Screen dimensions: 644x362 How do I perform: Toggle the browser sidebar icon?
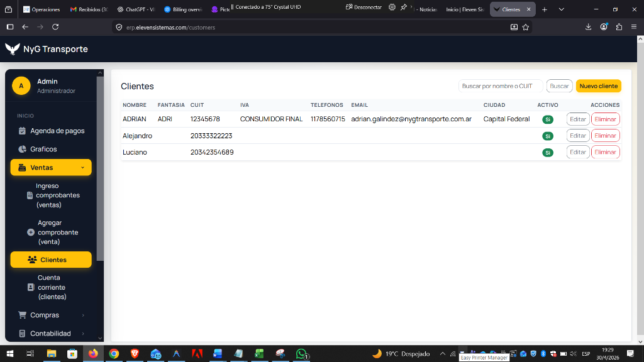10,27
